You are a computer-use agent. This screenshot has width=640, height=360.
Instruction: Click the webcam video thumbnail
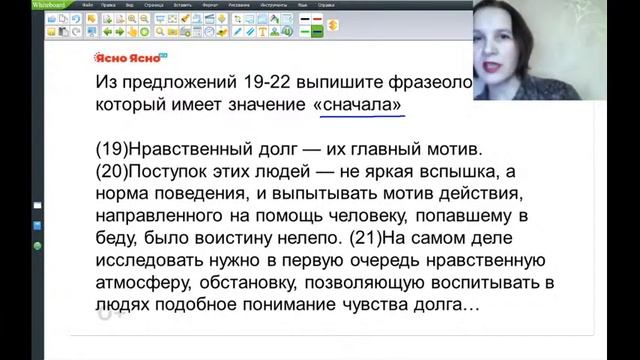[x=540, y=50]
